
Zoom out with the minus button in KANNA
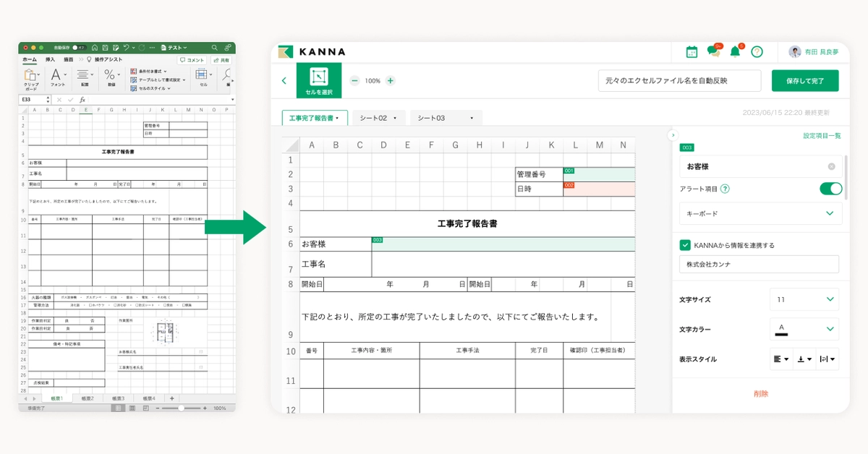pyautogui.click(x=354, y=81)
